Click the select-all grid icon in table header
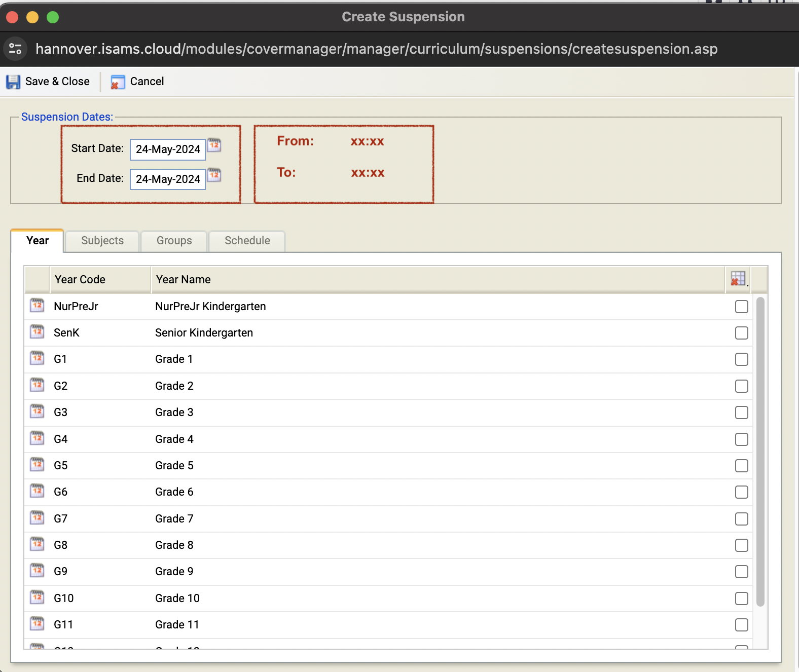Viewport: 799px width, 672px height. click(x=738, y=279)
